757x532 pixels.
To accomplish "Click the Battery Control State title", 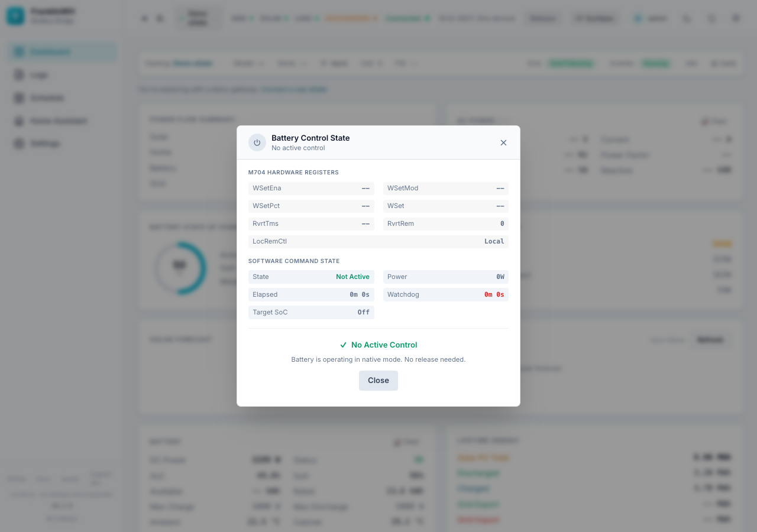I will coord(310,138).
